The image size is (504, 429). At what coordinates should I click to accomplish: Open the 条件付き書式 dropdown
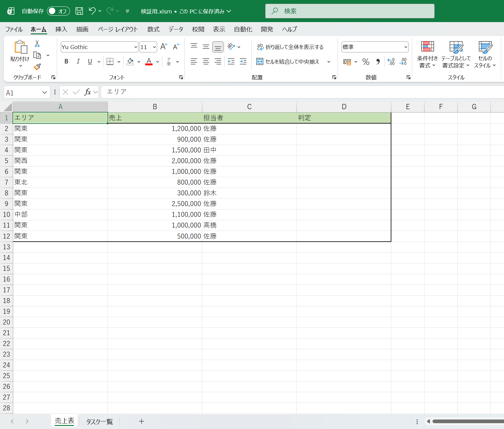tap(427, 55)
